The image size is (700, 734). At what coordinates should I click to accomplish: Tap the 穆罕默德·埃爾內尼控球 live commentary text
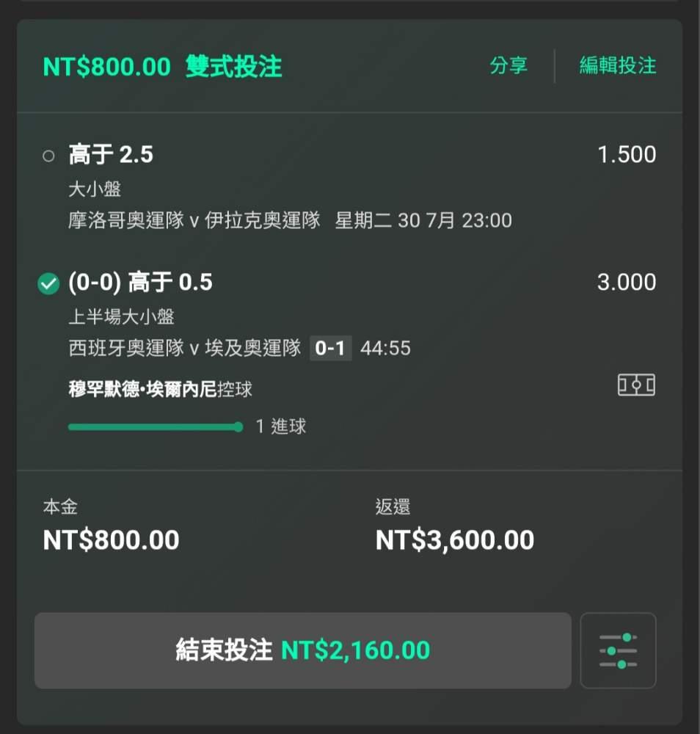(160, 389)
